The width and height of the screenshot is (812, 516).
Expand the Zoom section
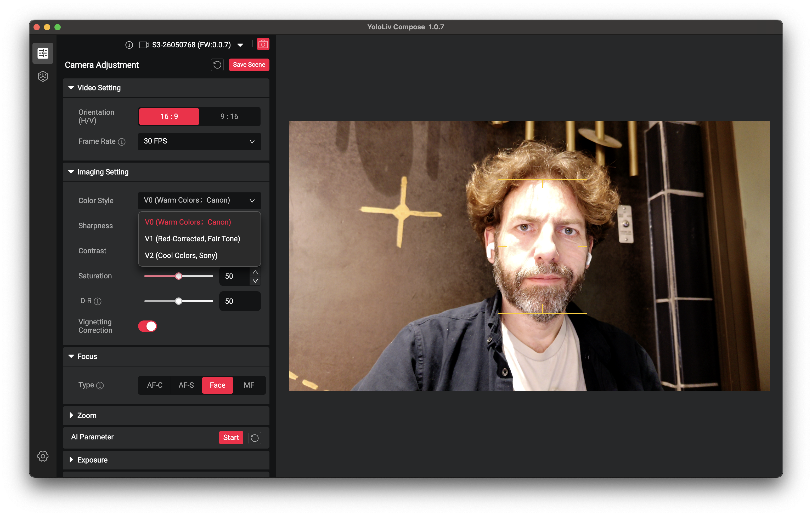(87, 415)
